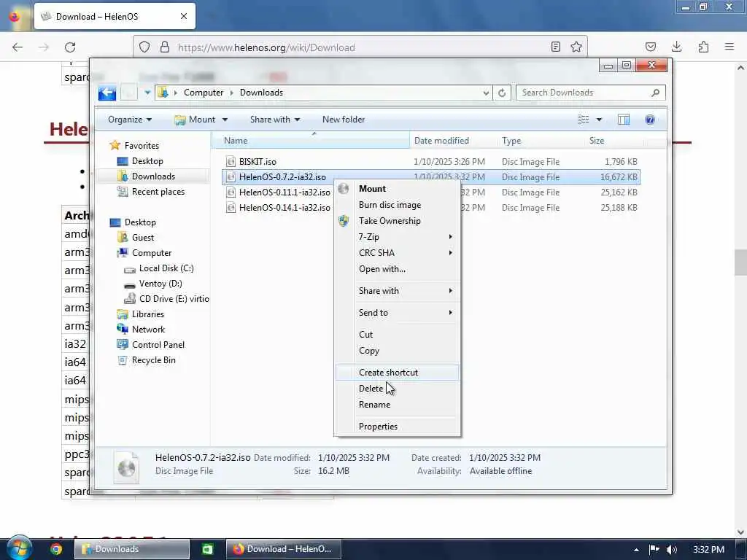Viewport: 747px width, 560px height.
Task: Switch to the Firefox Download – HelenOS taskbar button
Action: (x=284, y=549)
